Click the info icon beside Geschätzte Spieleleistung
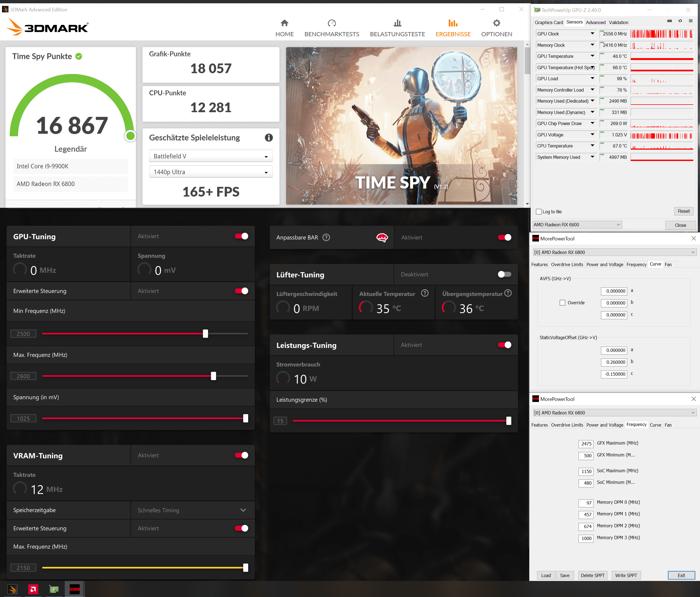Viewport: 700px width, 597px height. coord(269,137)
